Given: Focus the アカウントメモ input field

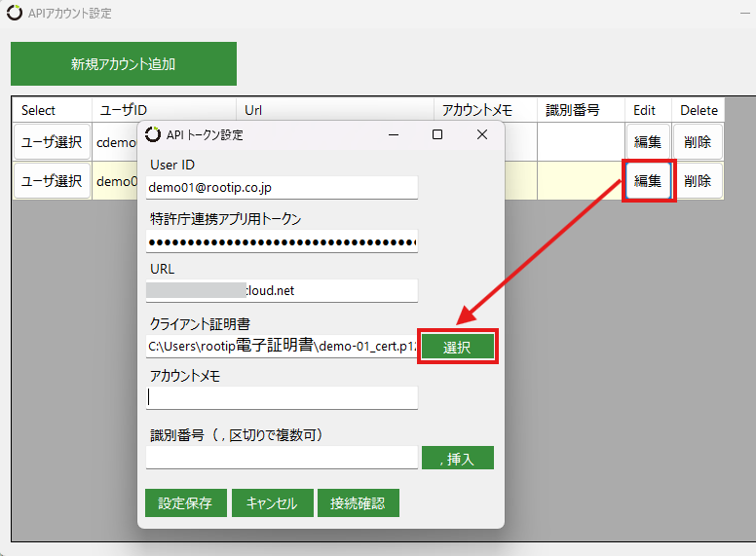Looking at the screenshot, I should pos(282,397).
